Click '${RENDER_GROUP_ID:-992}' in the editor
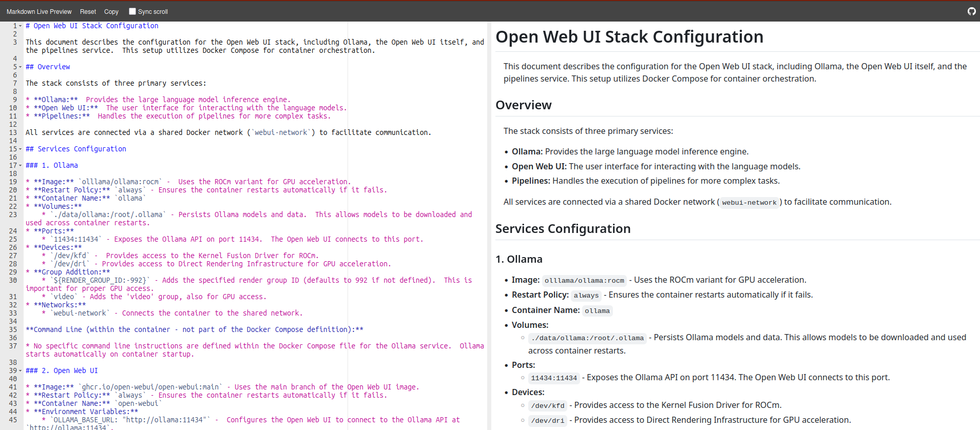 [100, 280]
